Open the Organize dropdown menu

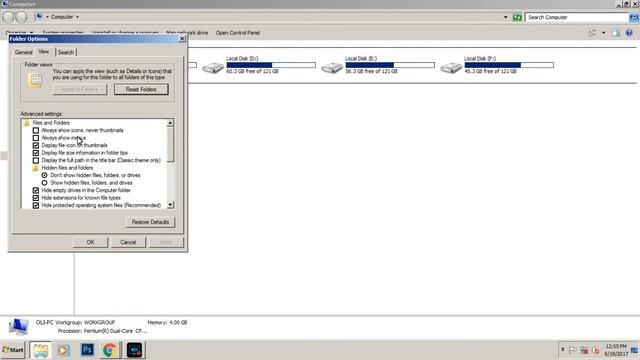[19, 33]
